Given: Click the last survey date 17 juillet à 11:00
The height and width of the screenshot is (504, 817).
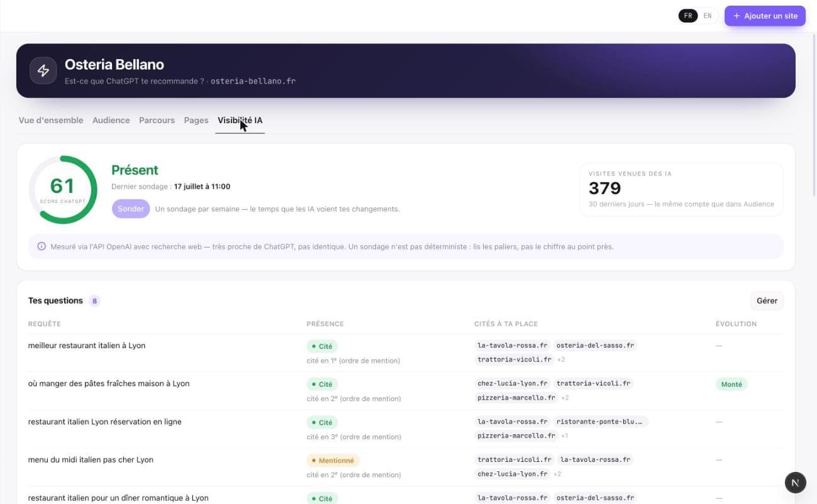Looking at the screenshot, I should point(202,187).
